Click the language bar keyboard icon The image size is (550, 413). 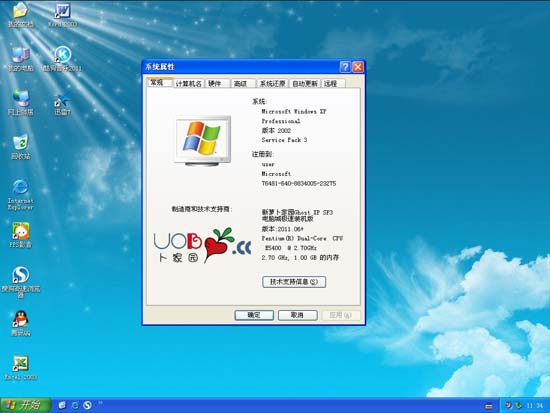click(489, 406)
